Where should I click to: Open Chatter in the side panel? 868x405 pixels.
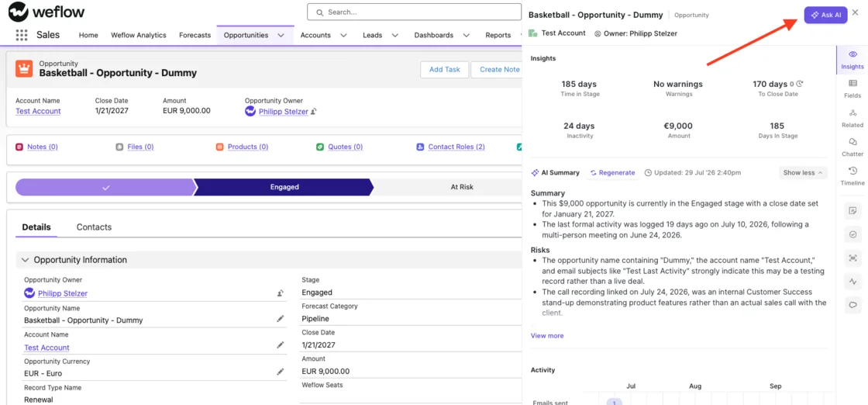coord(852,147)
